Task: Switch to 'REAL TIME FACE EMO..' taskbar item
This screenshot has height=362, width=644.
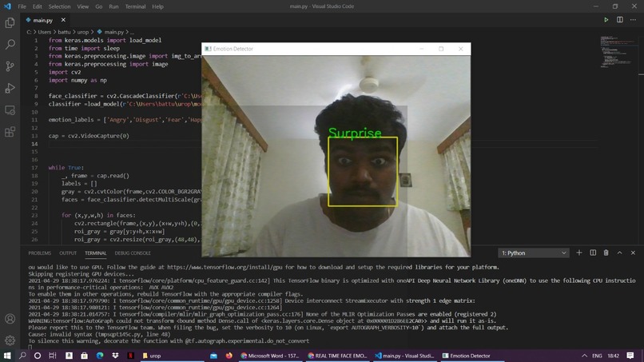Action: coord(338,356)
